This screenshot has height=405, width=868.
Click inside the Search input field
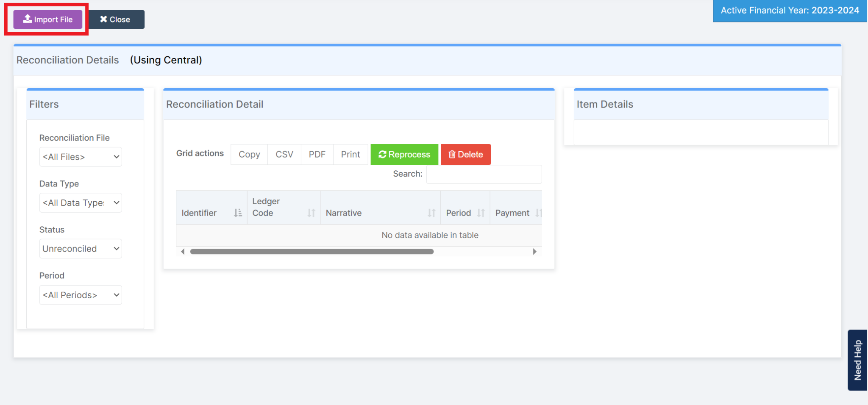(484, 174)
